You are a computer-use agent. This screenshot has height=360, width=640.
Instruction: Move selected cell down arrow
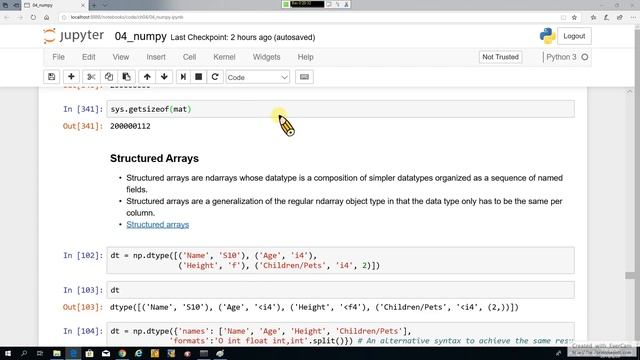[164, 77]
